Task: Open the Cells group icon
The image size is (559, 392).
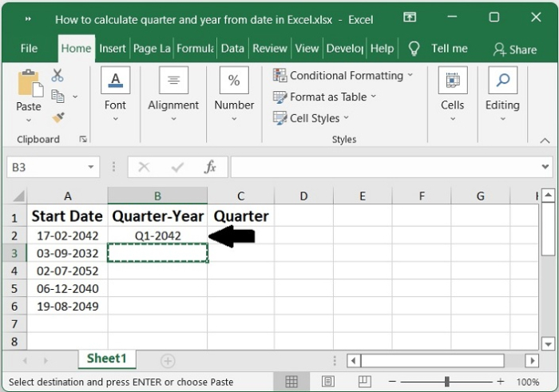Action: click(x=453, y=80)
